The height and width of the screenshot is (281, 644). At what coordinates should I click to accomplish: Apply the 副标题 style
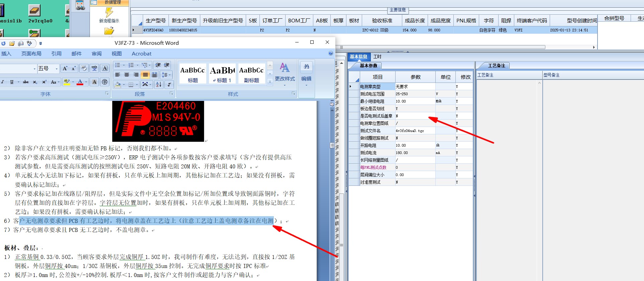click(251, 74)
